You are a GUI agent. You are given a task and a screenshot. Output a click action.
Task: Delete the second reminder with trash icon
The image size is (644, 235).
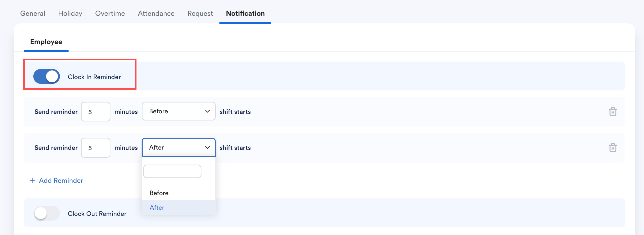(613, 147)
